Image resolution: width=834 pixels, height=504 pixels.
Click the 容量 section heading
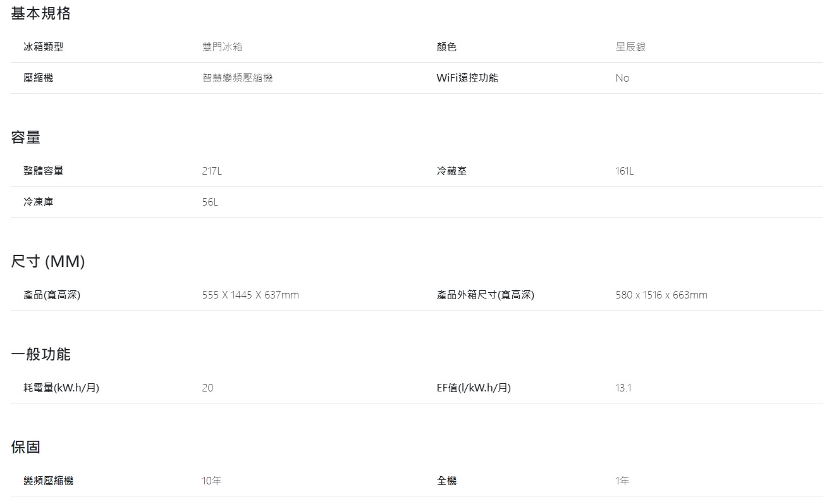coord(26,137)
